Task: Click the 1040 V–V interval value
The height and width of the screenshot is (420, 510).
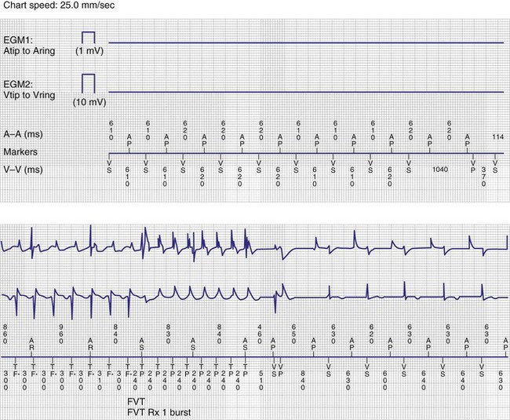Action: (441, 169)
